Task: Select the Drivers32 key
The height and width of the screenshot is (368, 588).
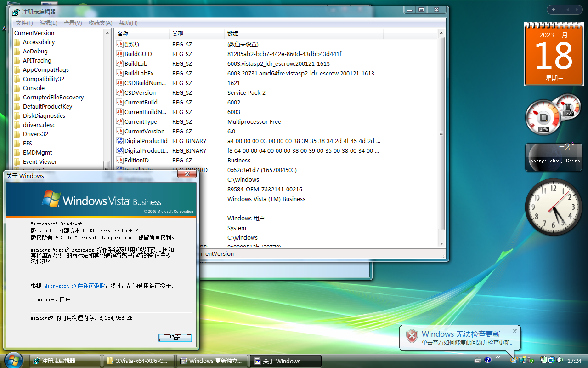Action: pyautogui.click(x=36, y=134)
